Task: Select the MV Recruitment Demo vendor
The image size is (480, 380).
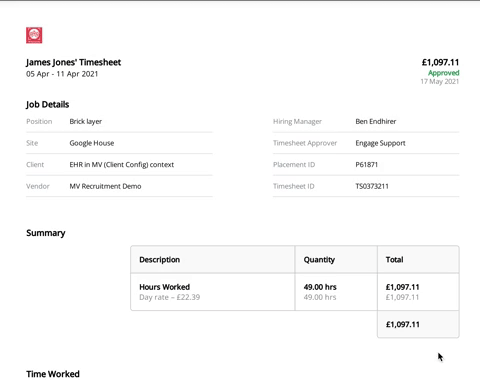Action: click(105, 186)
